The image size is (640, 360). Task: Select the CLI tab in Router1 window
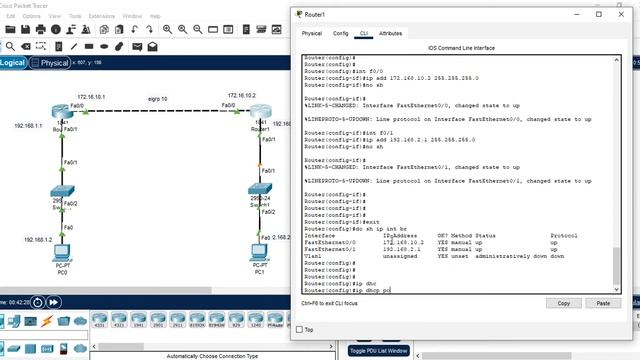point(364,33)
